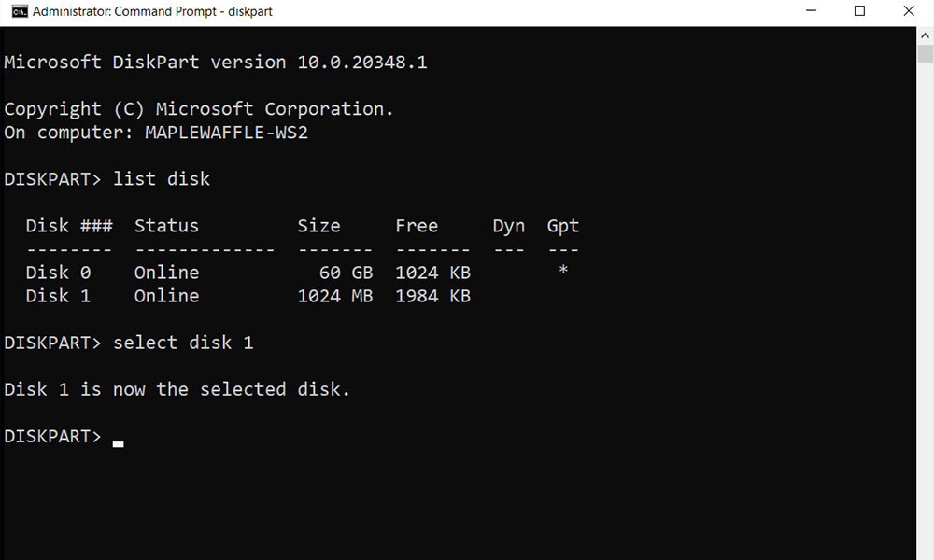Maximize the Command Prompt window
The image size is (934, 560).
[x=859, y=12]
